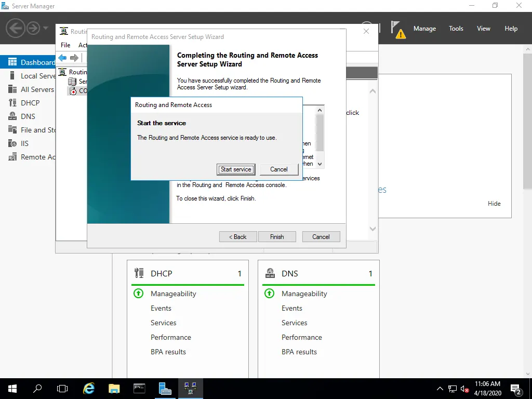Open File Explorer from the taskbar
532x399 pixels.
click(114, 388)
